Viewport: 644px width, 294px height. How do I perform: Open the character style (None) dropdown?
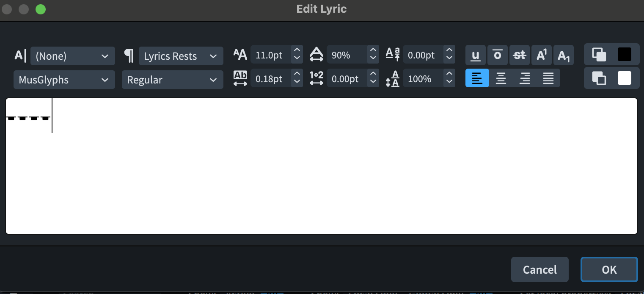[x=72, y=56]
